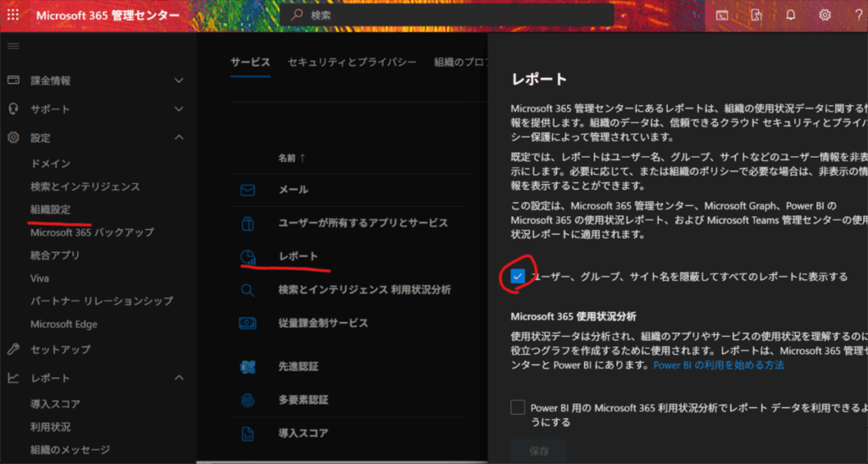Open the app launcher waffle icon
868x464 pixels.
point(13,15)
